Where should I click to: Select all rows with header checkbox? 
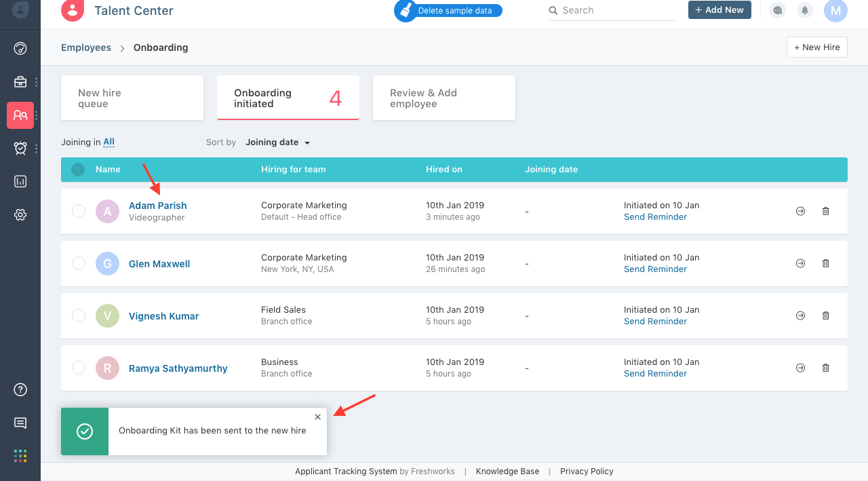coord(78,170)
